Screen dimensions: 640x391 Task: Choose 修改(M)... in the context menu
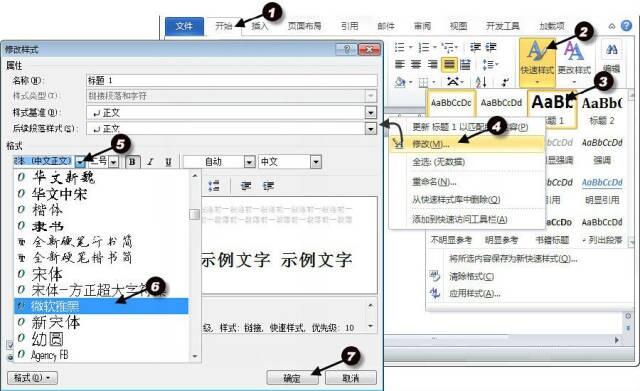467,144
